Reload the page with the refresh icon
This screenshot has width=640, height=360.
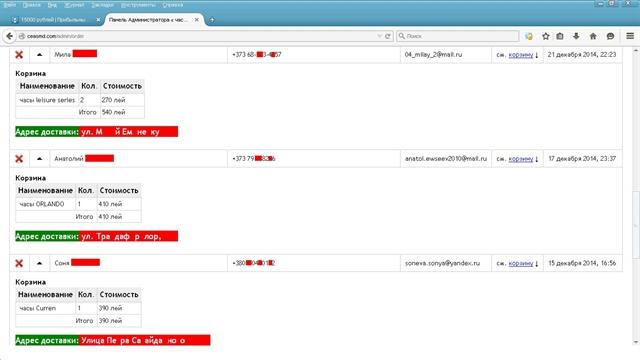(x=388, y=36)
